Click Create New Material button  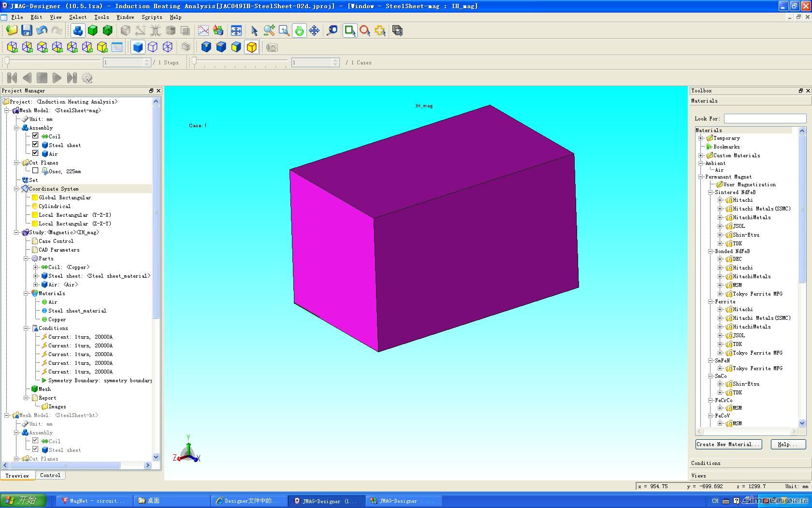pyautogui.click(x=728, y=444)
